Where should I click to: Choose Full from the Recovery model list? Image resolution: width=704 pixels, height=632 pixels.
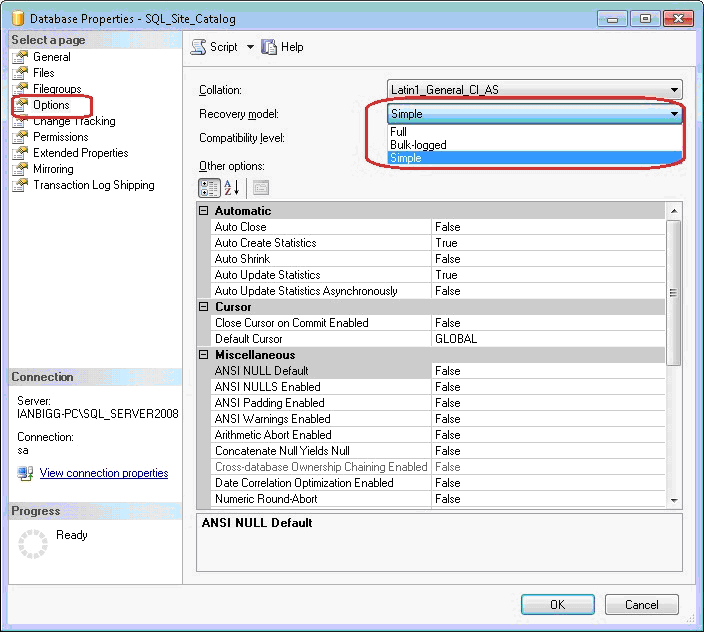coord(400,132)
